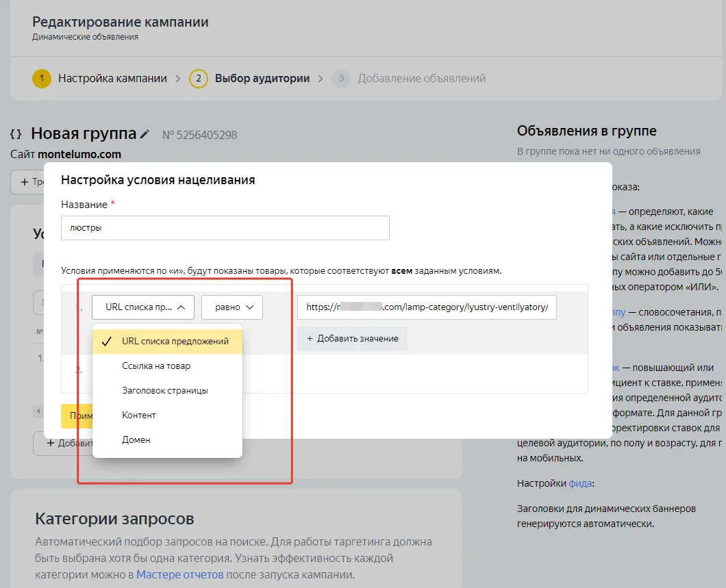
Task: Click the Объявления в группе heading
Action: [587, 131]
